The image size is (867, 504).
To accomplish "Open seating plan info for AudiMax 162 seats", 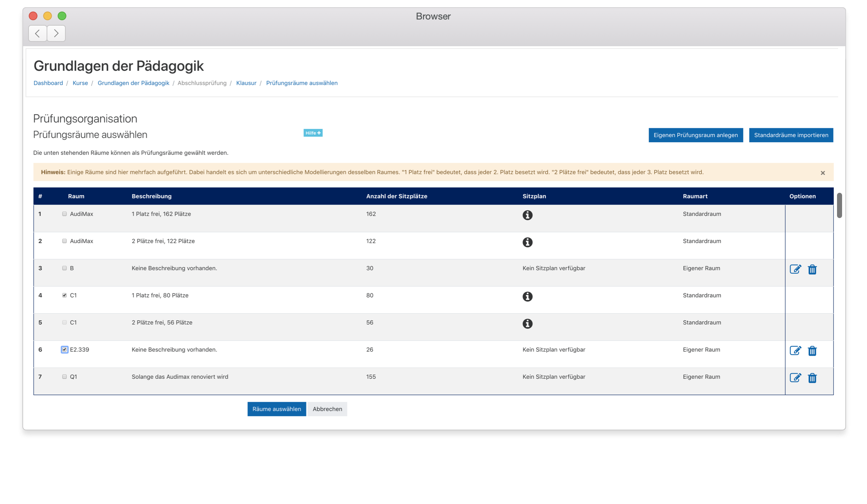I will coord(527,215).
